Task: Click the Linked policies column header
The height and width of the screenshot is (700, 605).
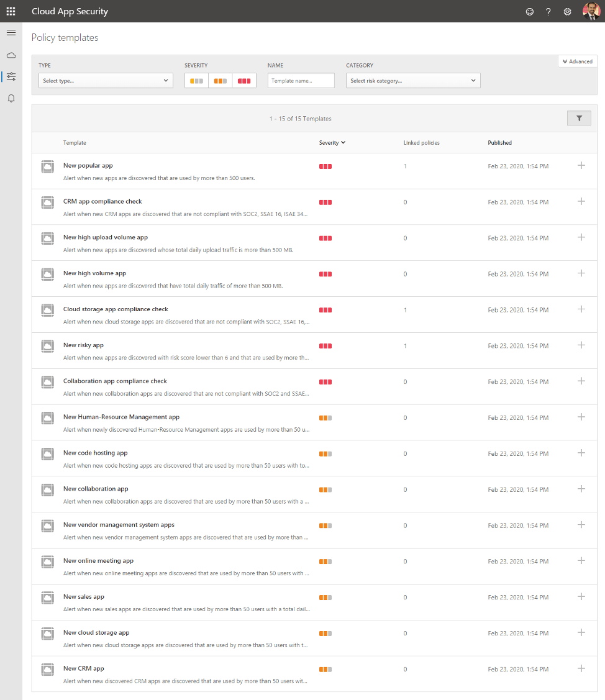Action: coord(422,143)
